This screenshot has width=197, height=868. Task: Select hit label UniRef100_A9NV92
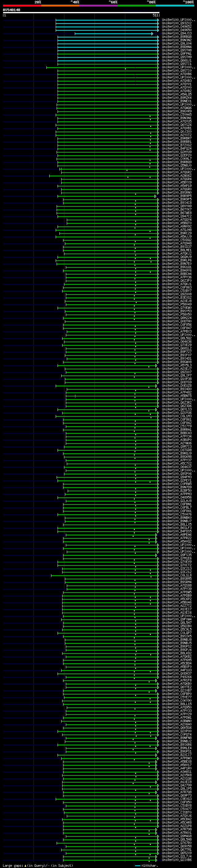[177, 226]
